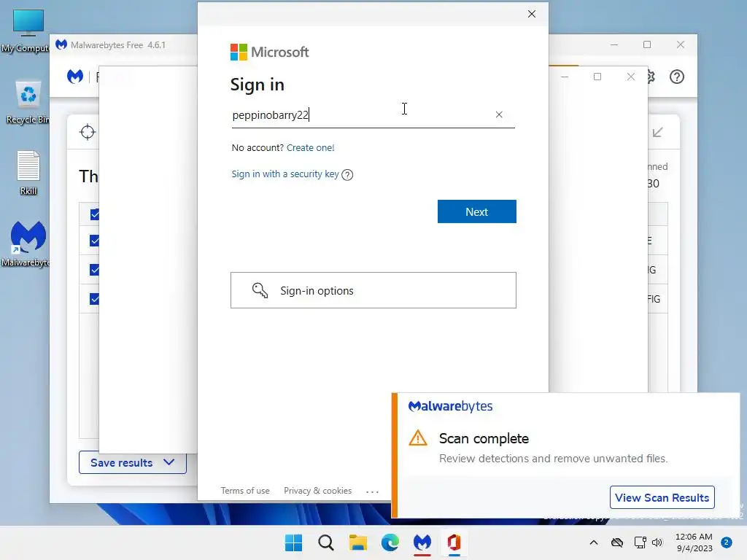
Task: Open notification center badge showing 2
Action: coord(727,542)
